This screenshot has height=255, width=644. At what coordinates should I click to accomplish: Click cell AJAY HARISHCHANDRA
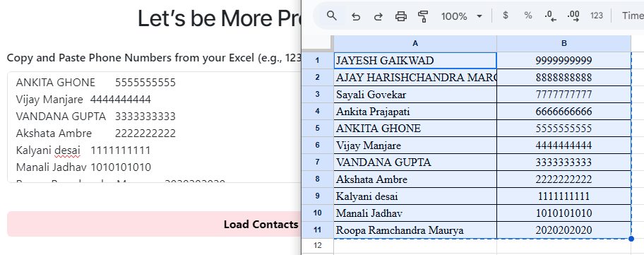pyautogui.click(x=415, y=78)
